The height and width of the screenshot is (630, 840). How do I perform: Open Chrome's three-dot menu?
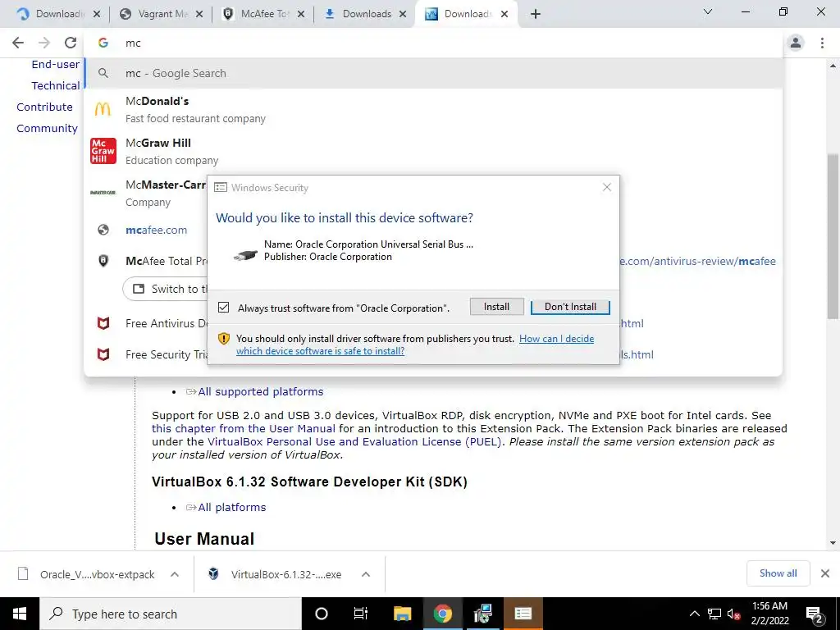[822, 43]
